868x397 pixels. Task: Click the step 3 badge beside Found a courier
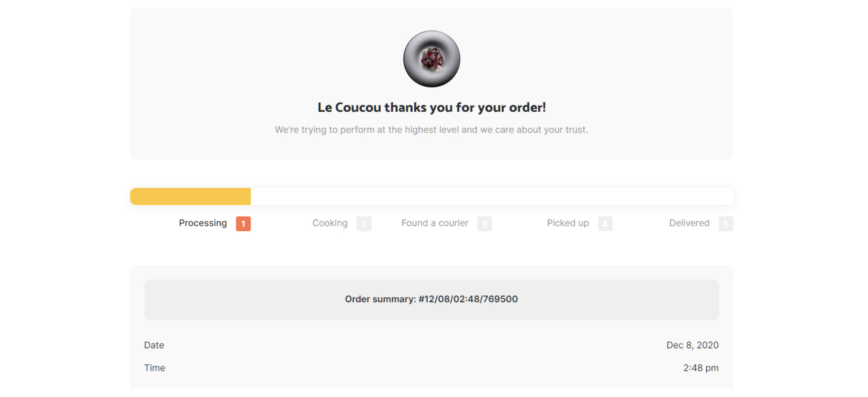484,224
